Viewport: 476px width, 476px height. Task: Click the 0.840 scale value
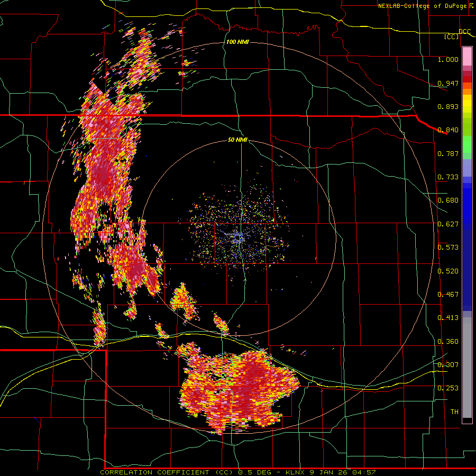point(448,130)
